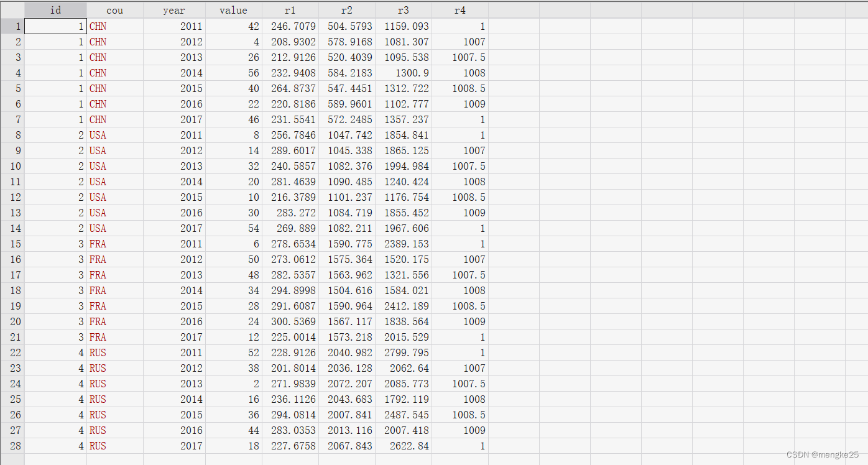
Task: Click r4 value 1007.5 in row 10
Action: [460, 166]
